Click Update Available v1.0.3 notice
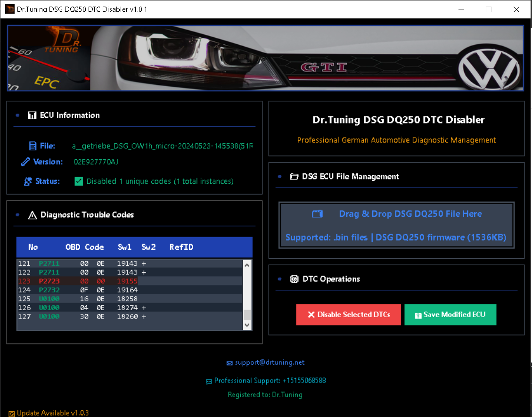 (x=53, y=413)
